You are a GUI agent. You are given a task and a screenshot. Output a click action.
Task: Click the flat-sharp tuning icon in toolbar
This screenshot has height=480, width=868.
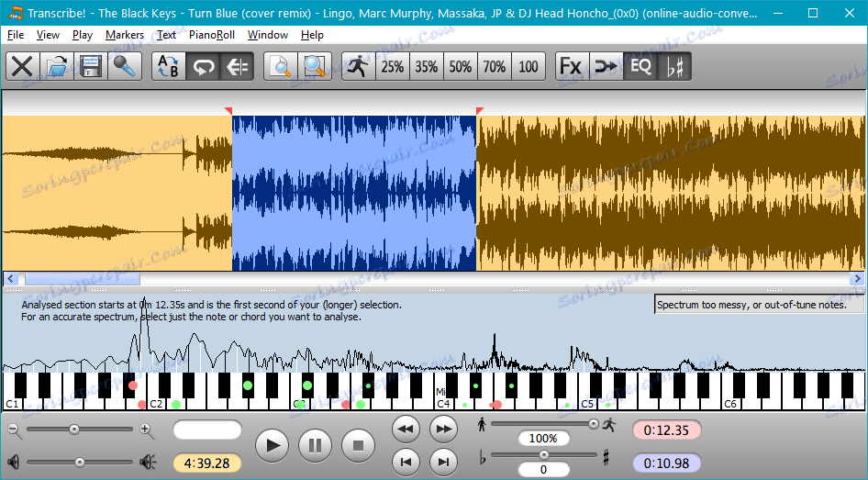tap(674, 66)
